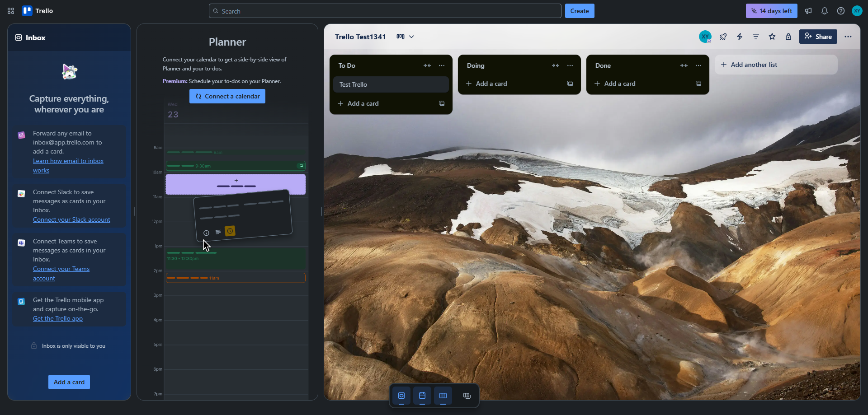Open the XY account avatar in the top bar
Image resolution: width=868 pixels, height=415 pixels.
[x=857, y=11]
